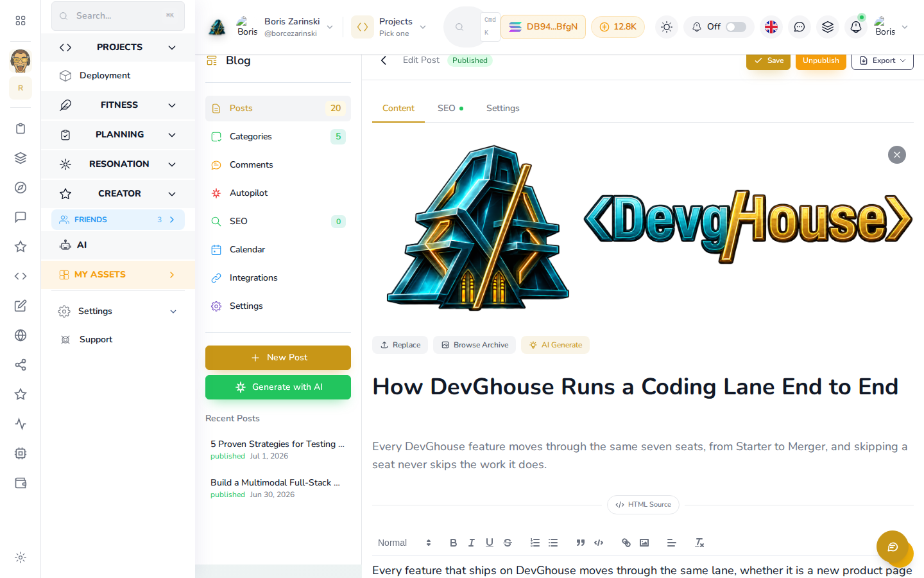Open the notifications bell
The image size is (924, 578).
click(x=856, y=27)
